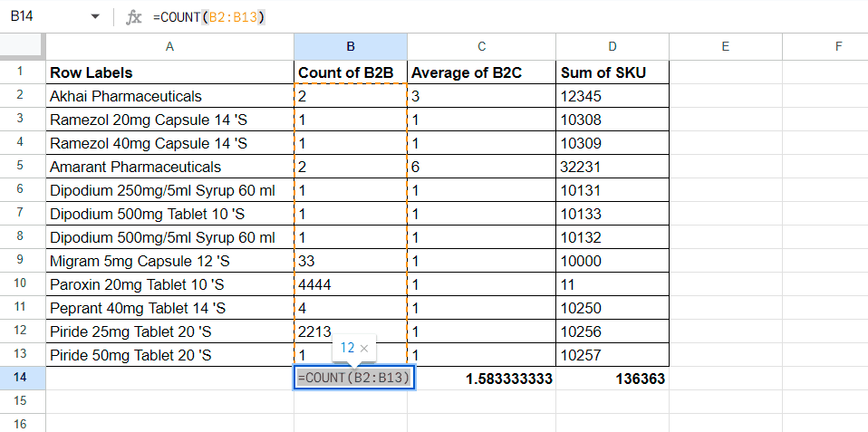
Task: Select column F header
Action: [825, 47]
